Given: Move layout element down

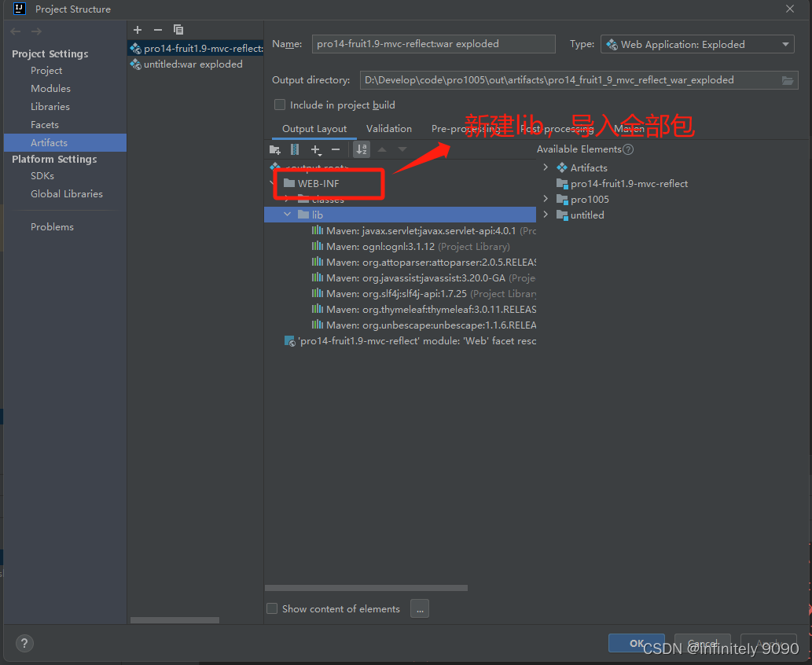Looking at the screenshot, I should [402, 149].
